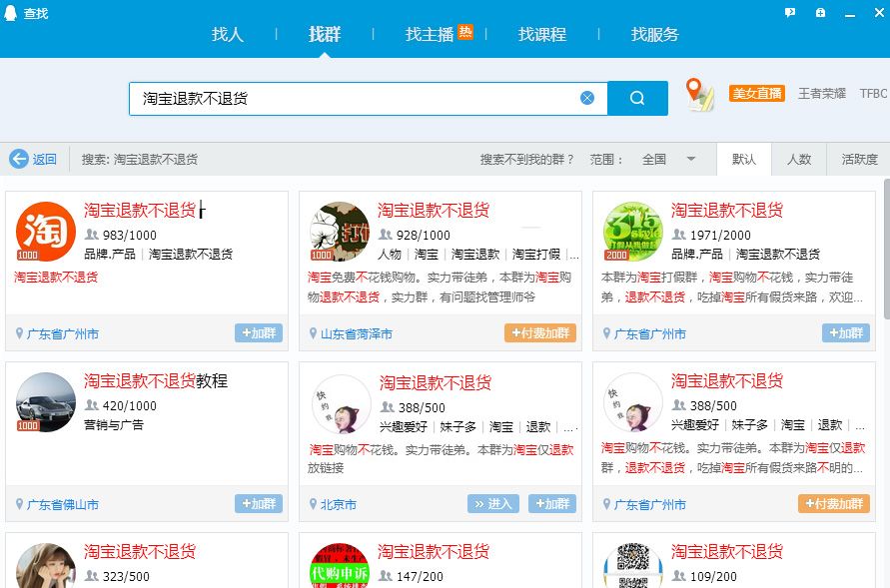This screenshot has height=588, width=890.
Task: Sort results by 活跃度
Action: (859, 160)
